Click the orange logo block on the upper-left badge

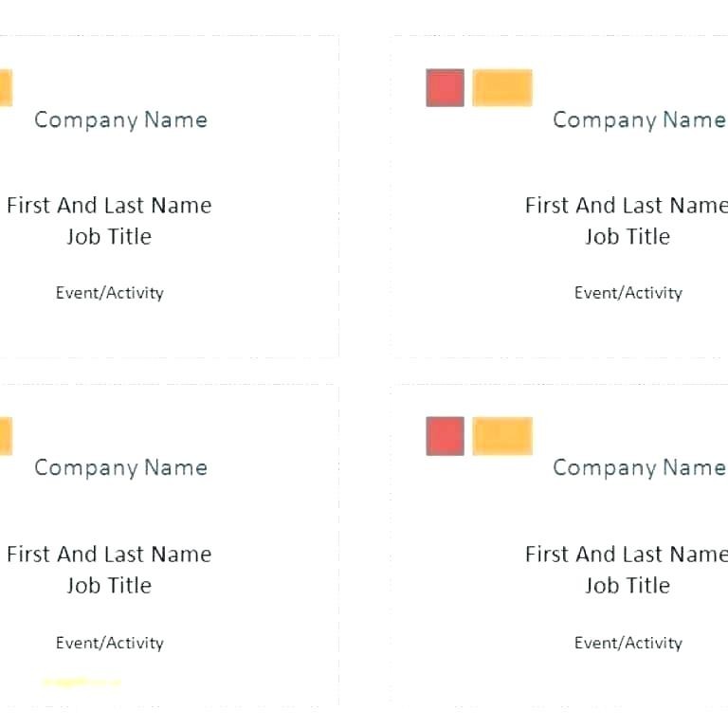pos(5,87)
